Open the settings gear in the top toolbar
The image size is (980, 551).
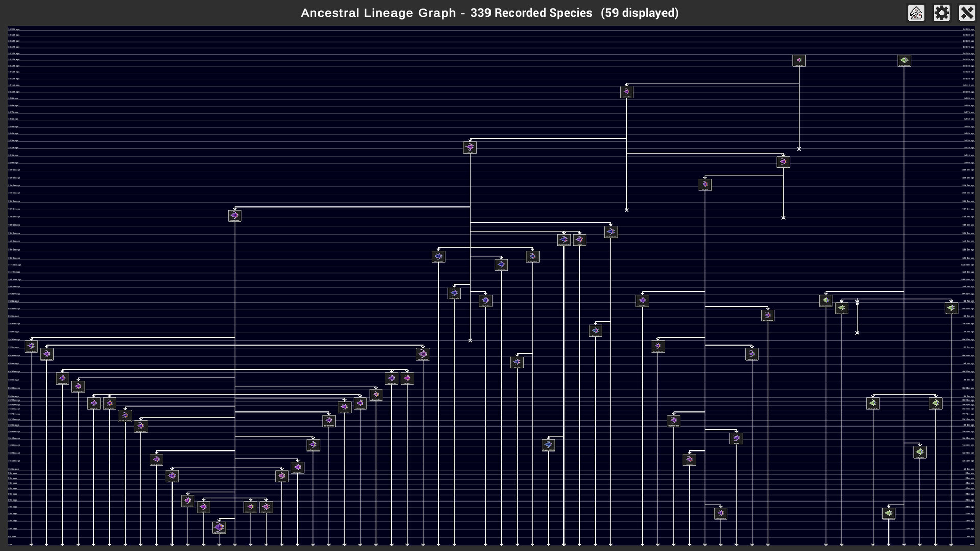coord(941,13)
